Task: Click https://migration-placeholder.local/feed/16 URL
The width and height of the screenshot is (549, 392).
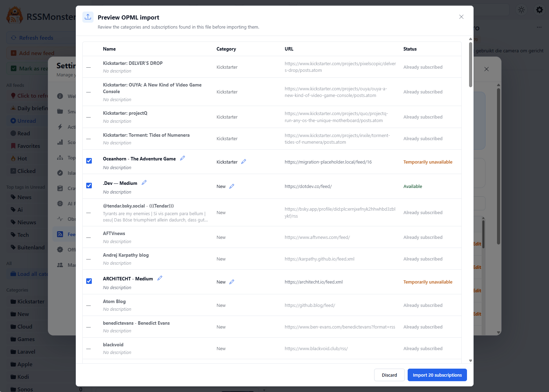Action: pyautogui.click(x=328, y=162)
